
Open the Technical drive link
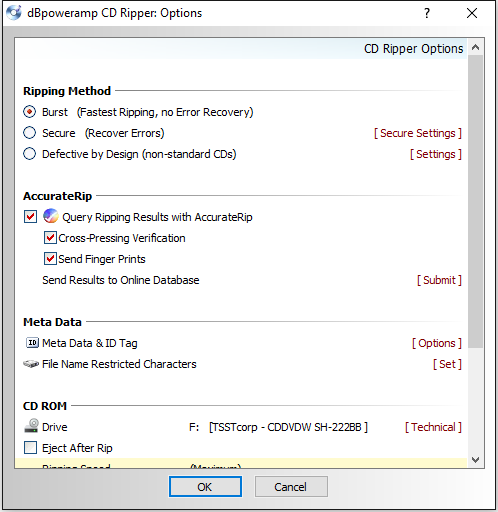point(433,427)
